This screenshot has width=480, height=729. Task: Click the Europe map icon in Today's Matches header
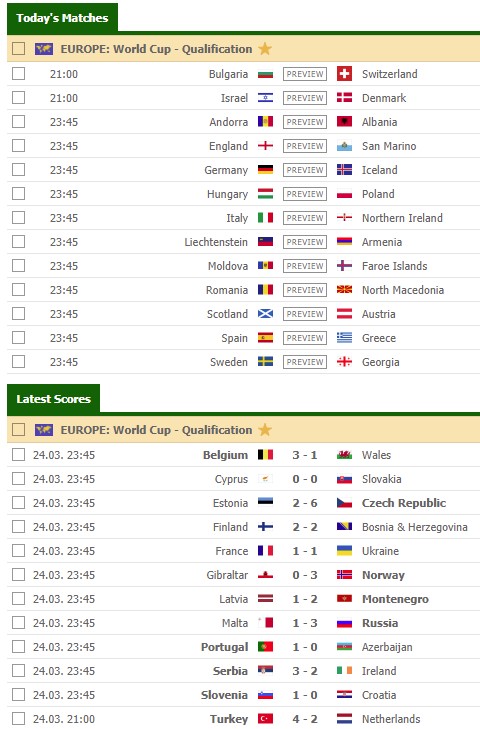[44, 49]
